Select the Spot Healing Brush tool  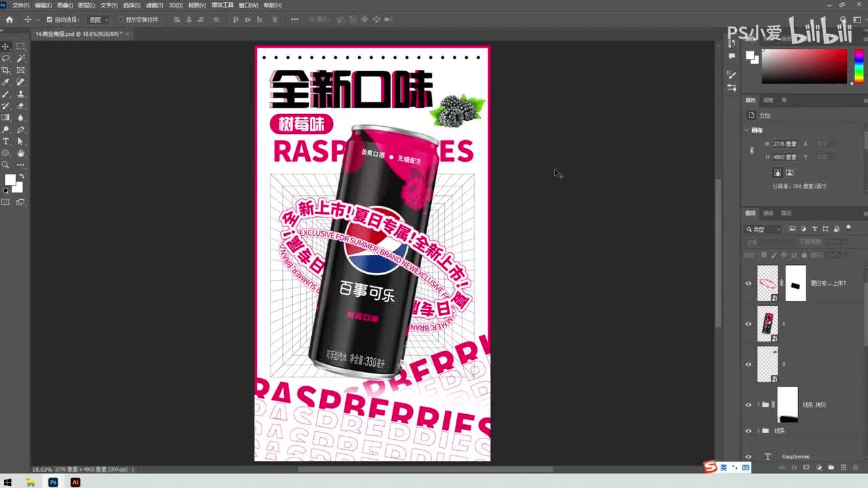[x=20, y=82]
